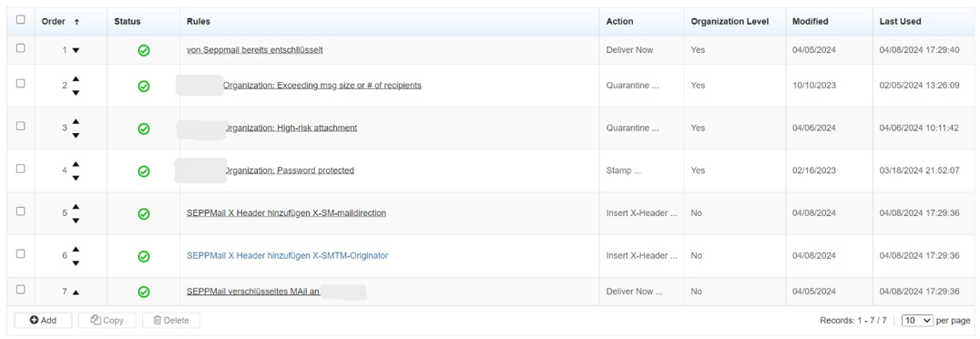This screenshot has width=980, height=339.
Task: Toggle status icon of X-SM-maildirection rule
Action: pos(144,213)
